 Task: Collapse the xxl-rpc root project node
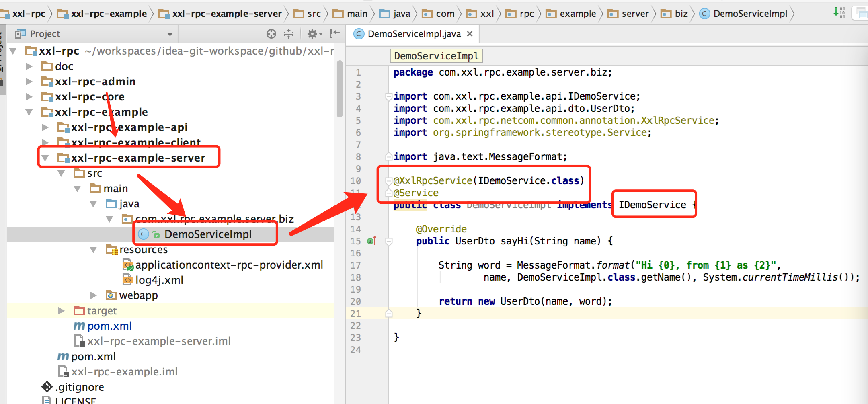pyautogui.click(x=13, y=51)
